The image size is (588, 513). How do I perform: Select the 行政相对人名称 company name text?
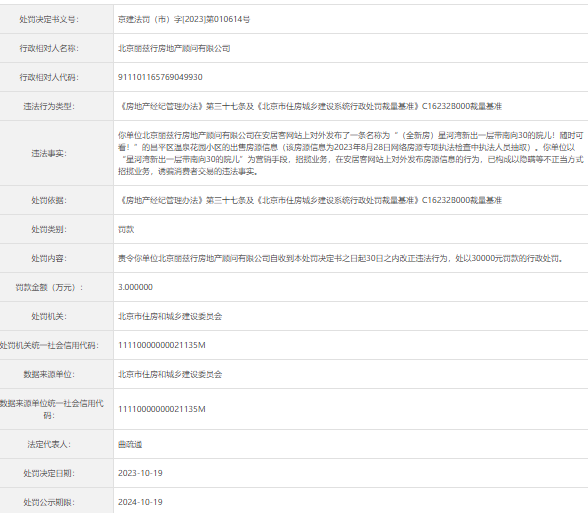pyautogui.click(x=174, y=48)
